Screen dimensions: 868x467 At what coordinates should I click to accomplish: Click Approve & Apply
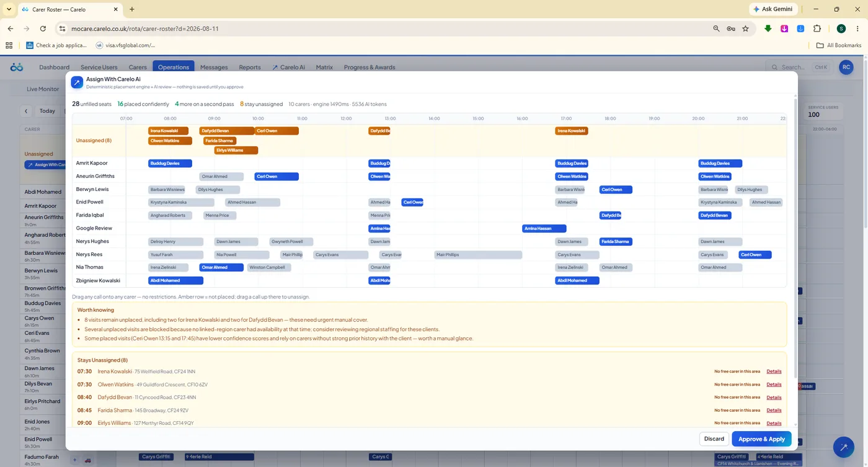click(761, 438)
